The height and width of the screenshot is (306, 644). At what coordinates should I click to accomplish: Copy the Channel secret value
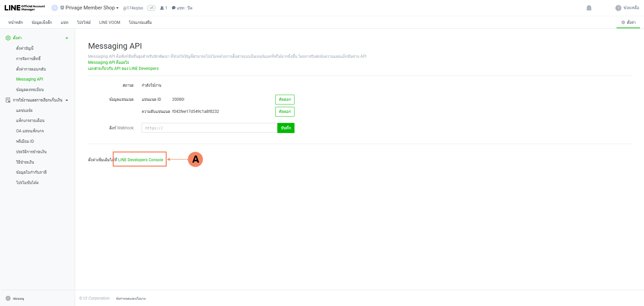pos(285,112)
